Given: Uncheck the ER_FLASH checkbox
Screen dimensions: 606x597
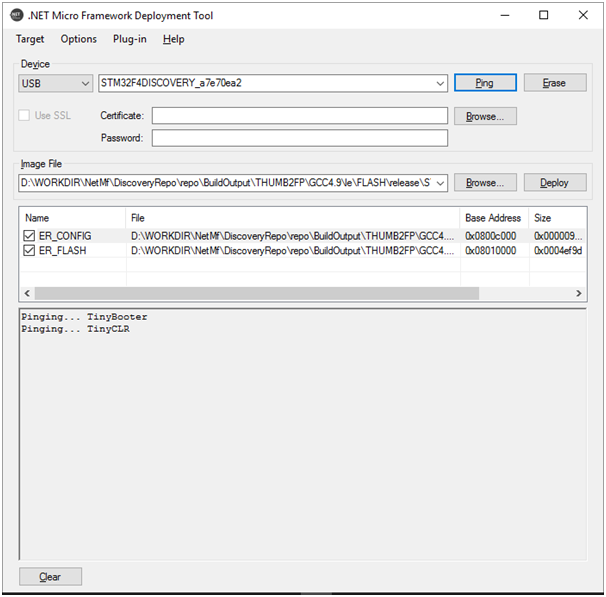Looking at the screenshot, I should point(29,250).
